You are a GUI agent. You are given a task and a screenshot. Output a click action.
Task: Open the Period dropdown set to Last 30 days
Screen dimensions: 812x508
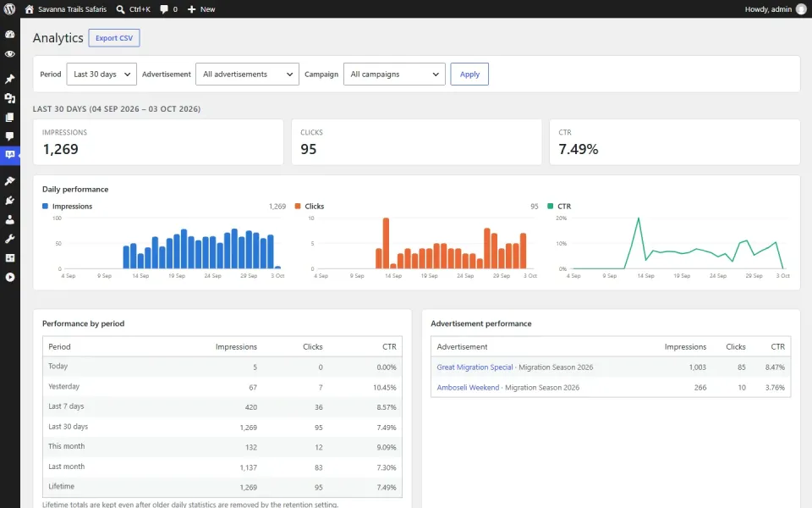click(101, 75)
